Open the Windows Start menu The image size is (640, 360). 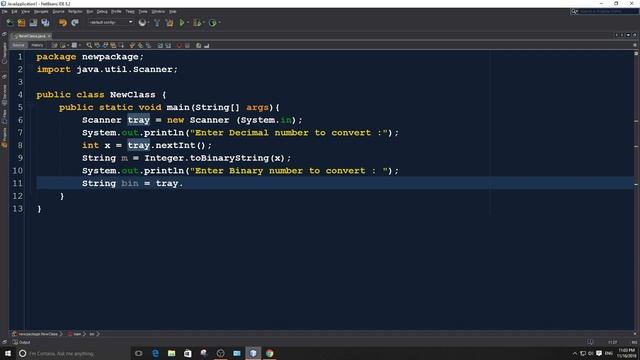click(x=8, y=353)
